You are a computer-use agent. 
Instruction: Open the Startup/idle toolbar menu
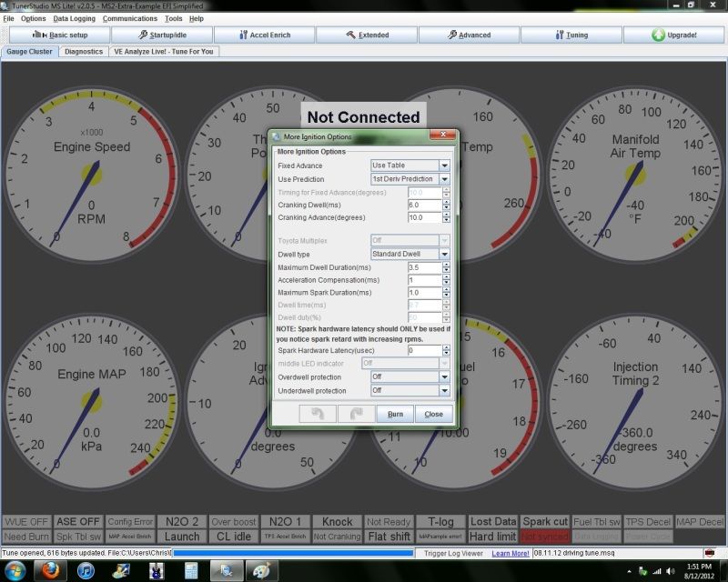tap(162, 35)
